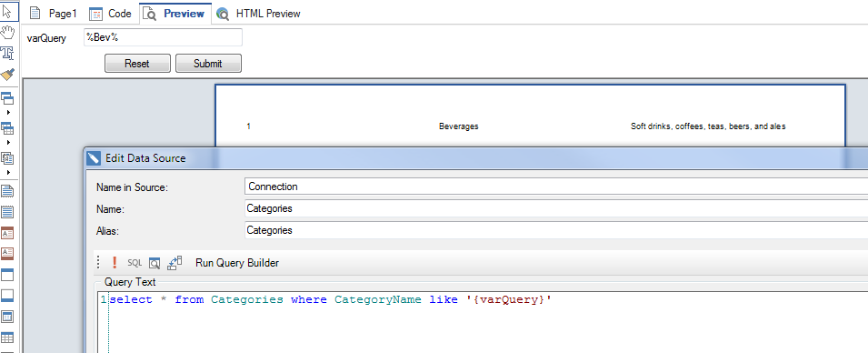Select the Preview tab
This screenshot has width=868, height=353.
pyautogui.click(x=175, y=14)
